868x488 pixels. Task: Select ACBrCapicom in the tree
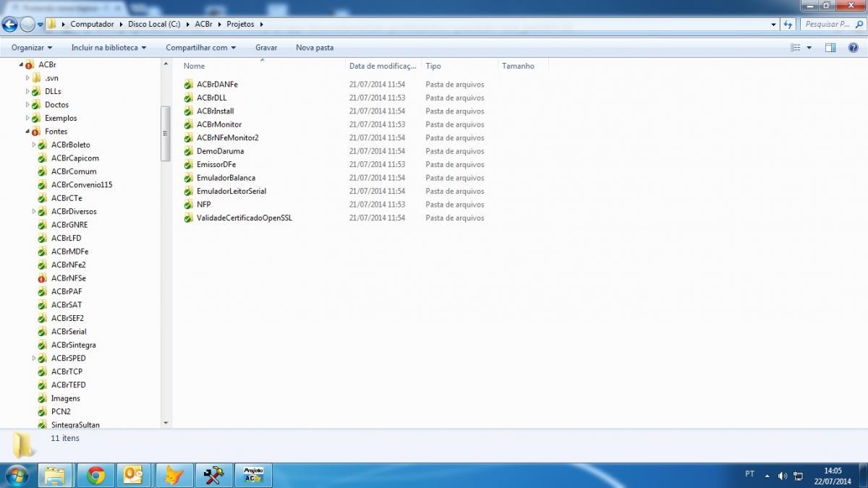point(75,158)
